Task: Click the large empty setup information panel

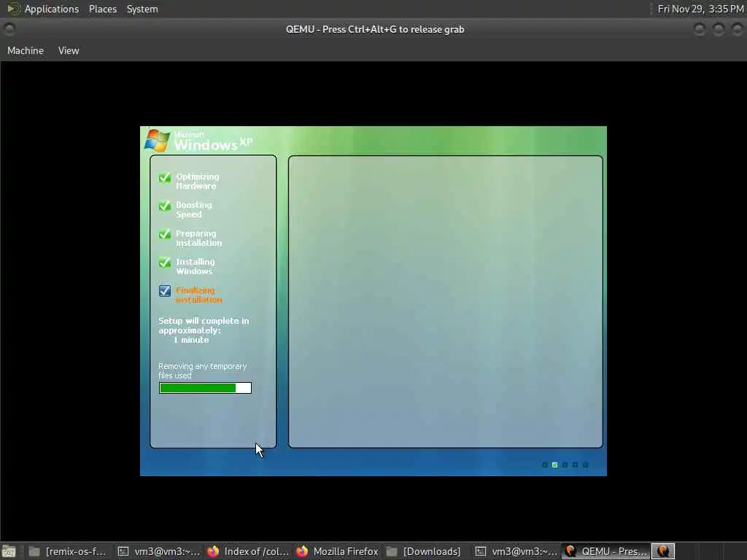Action: point(446,301)
